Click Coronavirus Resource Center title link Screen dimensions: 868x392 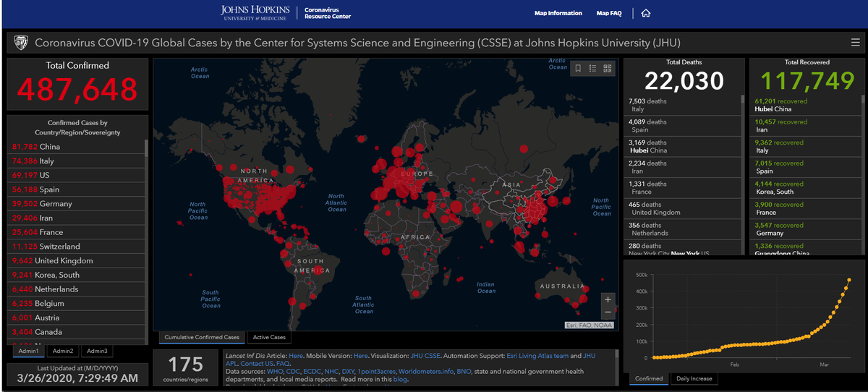[328, 13]
